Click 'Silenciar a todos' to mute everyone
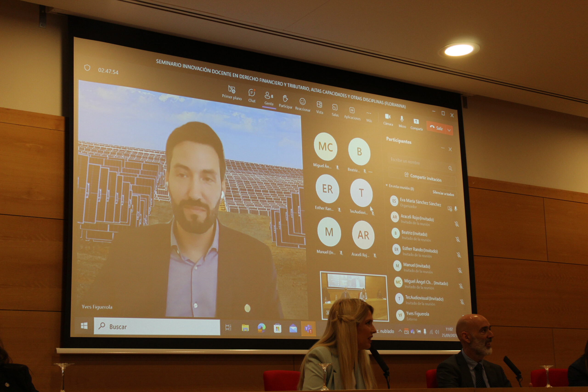 (443, 193)
